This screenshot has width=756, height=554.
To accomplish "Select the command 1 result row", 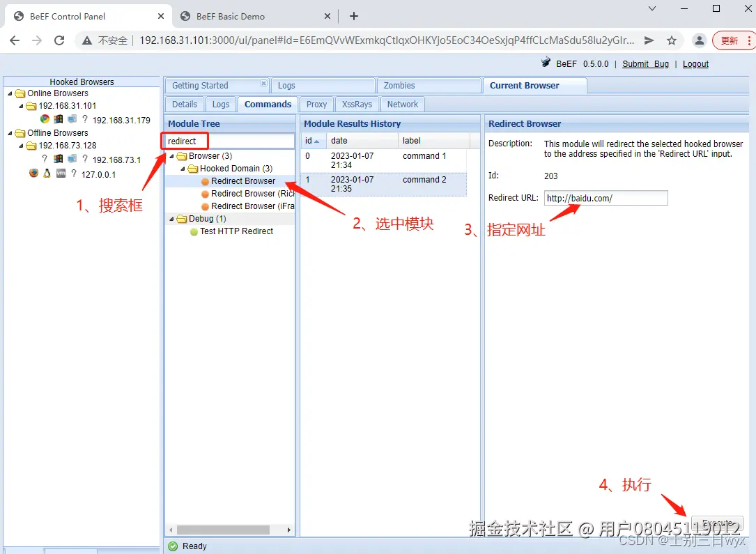I will [x=383, y=160].
